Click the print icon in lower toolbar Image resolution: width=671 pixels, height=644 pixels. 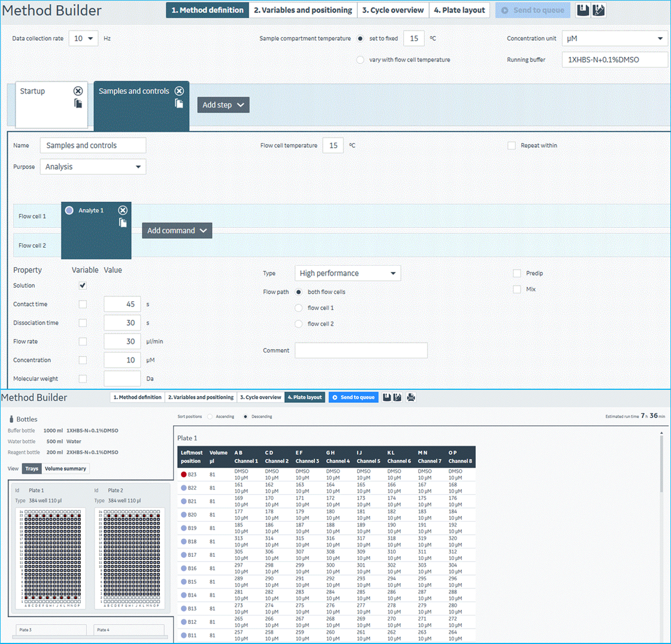click(x=411, y=397)
